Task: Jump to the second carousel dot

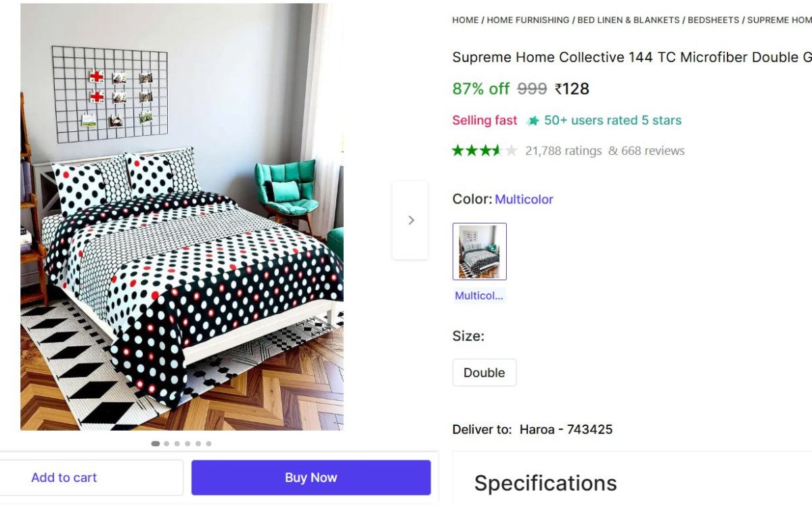Action: pos(166,443)
